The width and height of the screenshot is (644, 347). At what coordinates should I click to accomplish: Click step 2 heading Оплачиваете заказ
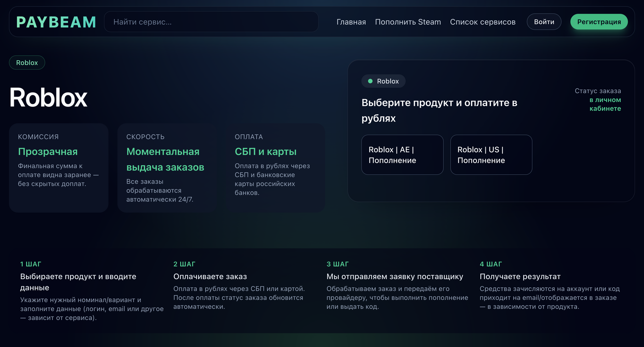point(210,276)
